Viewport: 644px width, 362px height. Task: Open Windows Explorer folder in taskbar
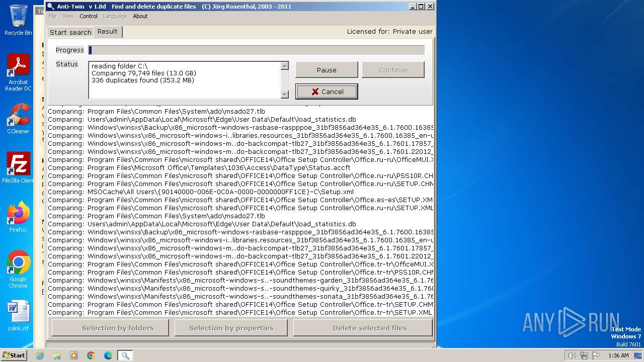57,355
